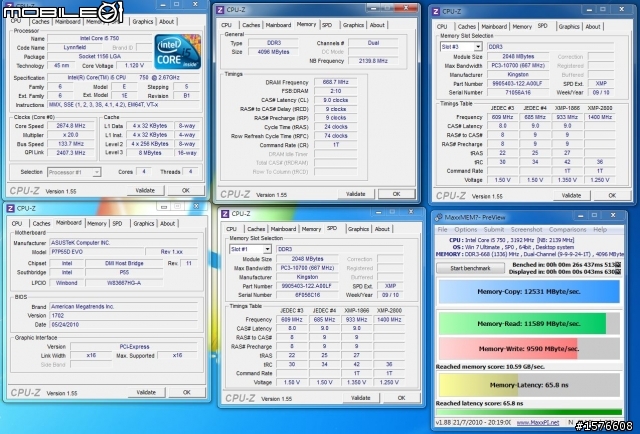Click the DRAM Frequency value 668.7 MHz

(335, 82)
